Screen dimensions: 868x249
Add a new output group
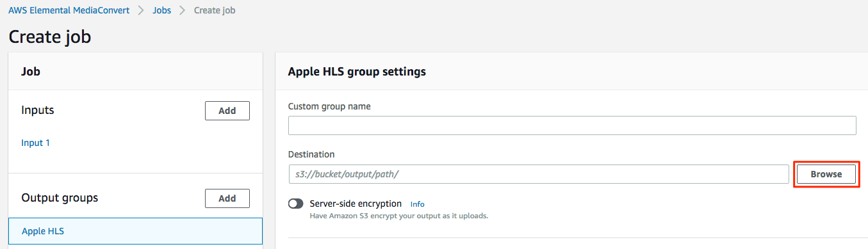pyautogui.click(x=227, y=198)
